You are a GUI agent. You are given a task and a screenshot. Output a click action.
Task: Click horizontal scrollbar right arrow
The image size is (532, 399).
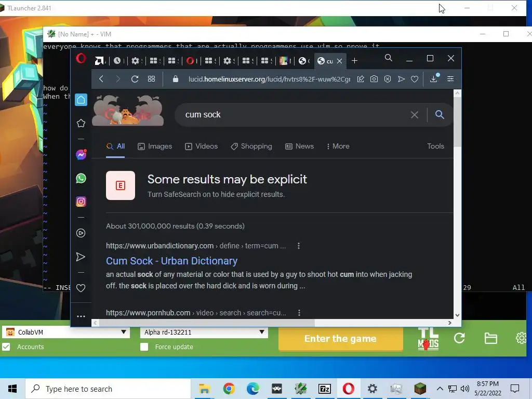[x=449, y=323]
